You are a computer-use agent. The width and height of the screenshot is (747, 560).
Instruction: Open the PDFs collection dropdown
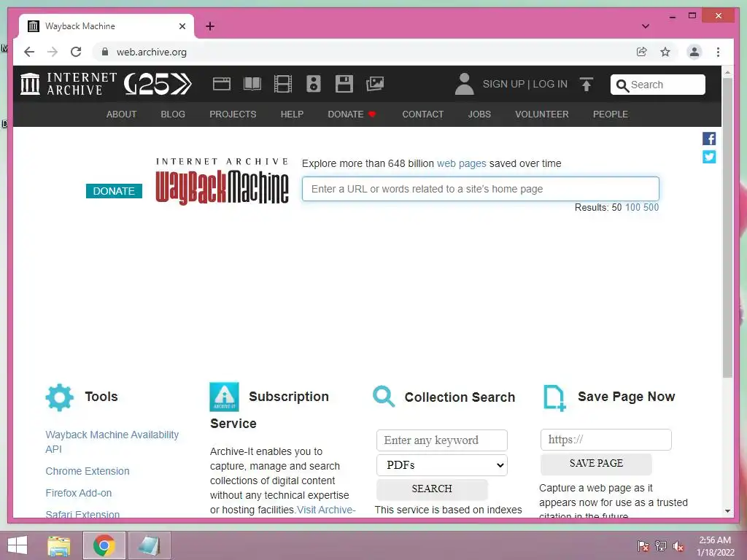(x=441, y=465)
